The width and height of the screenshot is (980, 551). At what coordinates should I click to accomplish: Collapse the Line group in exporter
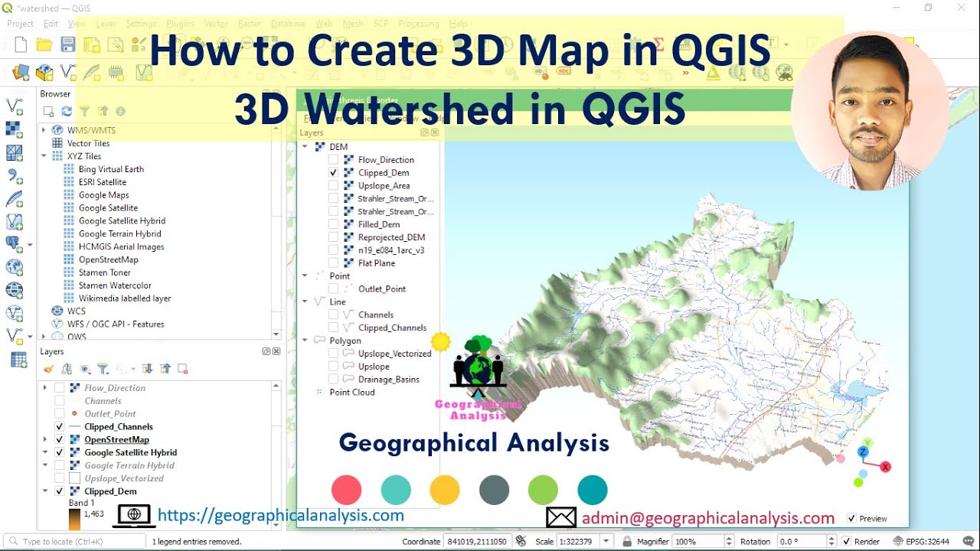point(305,302)
